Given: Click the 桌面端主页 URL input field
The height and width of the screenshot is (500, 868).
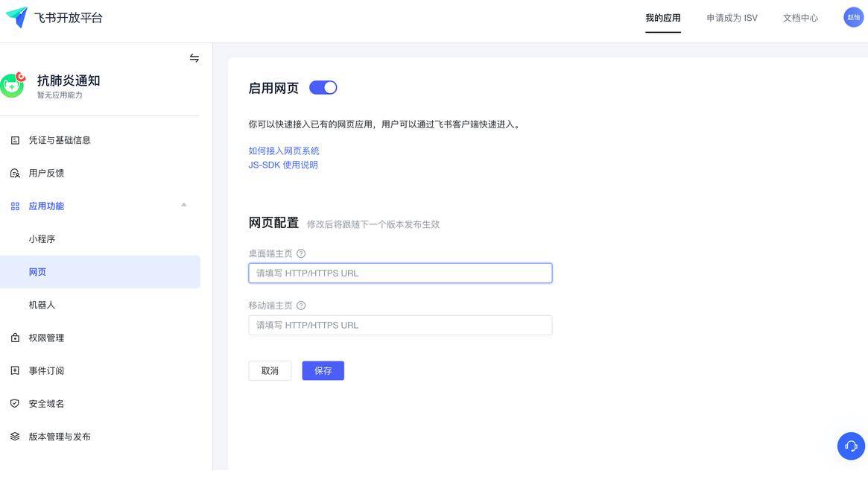Looking at the screenshot, I should tap(400, 273).
